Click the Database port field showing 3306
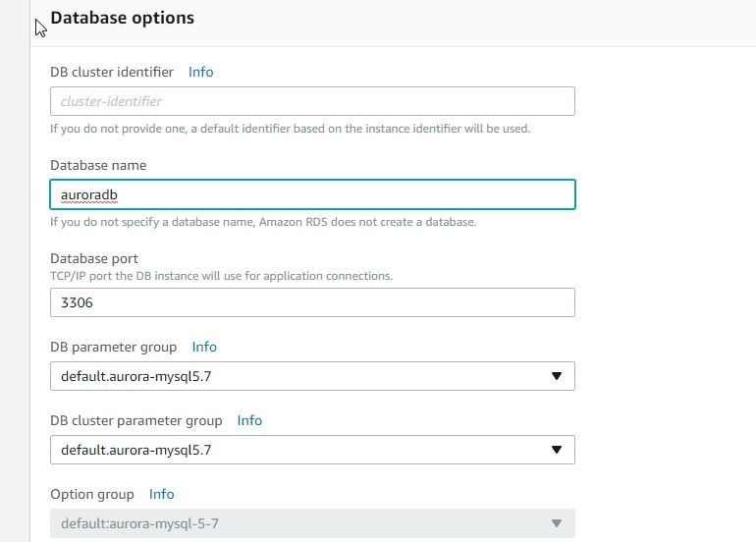This screenshot has width=756, height=542. click(x=312, y=302)
